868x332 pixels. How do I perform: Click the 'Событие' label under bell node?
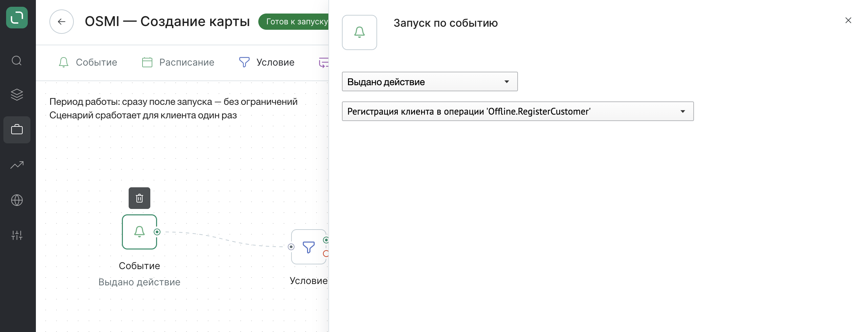pos(139,266)
